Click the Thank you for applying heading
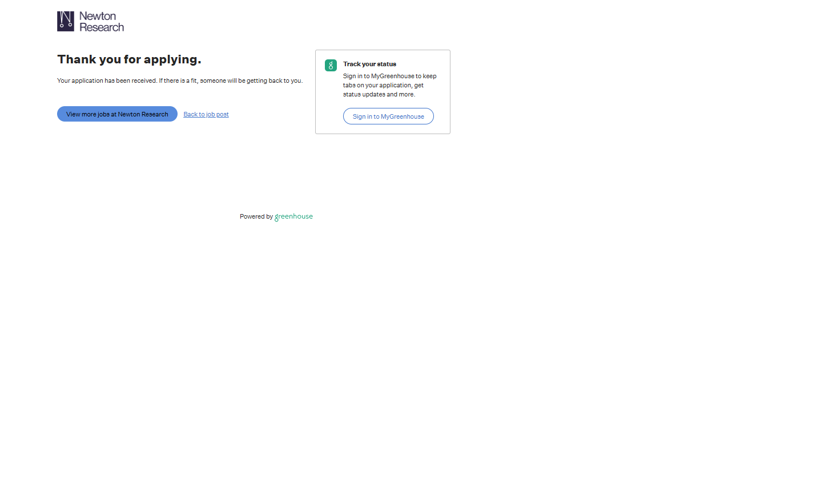 point(129,59)
